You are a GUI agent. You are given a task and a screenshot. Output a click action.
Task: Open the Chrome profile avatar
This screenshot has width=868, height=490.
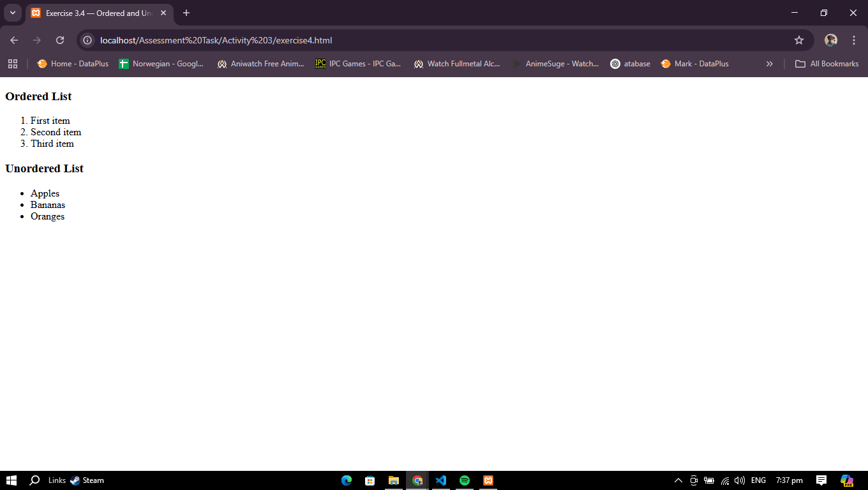pyautogui.click(x=830, y=40)
